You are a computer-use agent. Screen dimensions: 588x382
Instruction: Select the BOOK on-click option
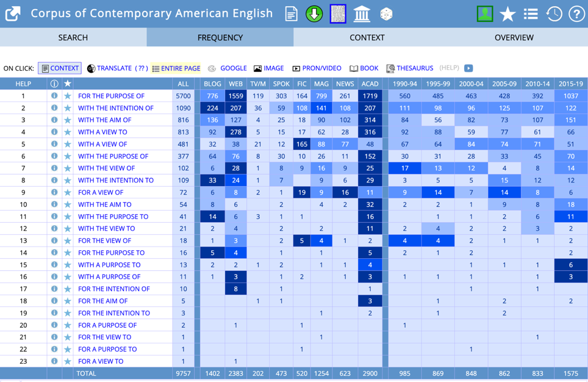click(364, 68)
